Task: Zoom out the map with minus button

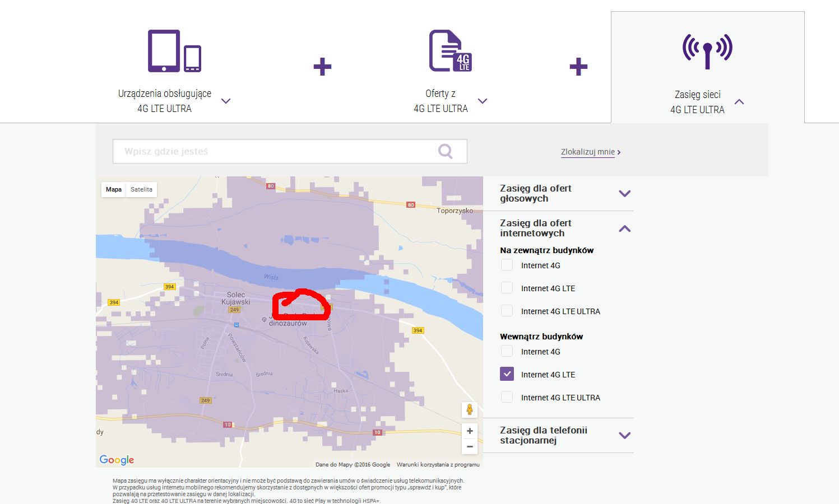Action: pos(470,446)
